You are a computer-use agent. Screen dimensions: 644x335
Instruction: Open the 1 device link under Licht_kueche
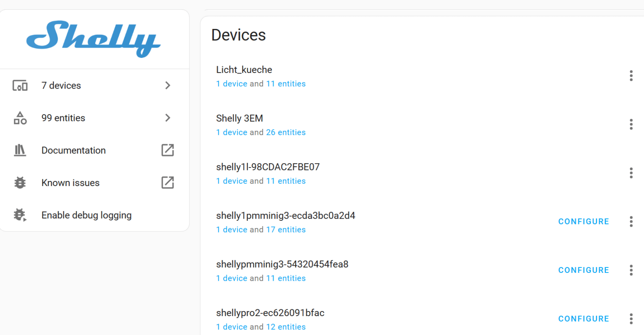[231, 84]
